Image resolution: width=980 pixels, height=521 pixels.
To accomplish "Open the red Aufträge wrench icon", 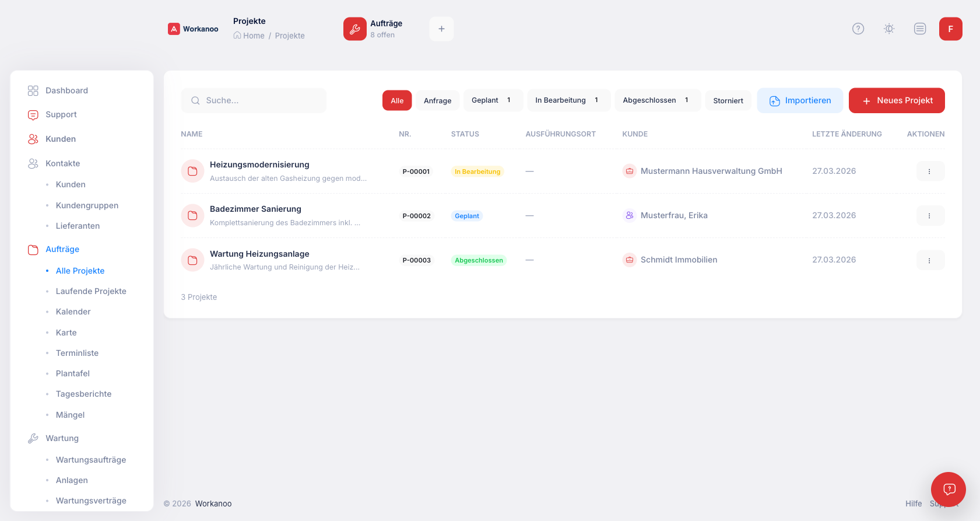I will [x=354, y=29].
